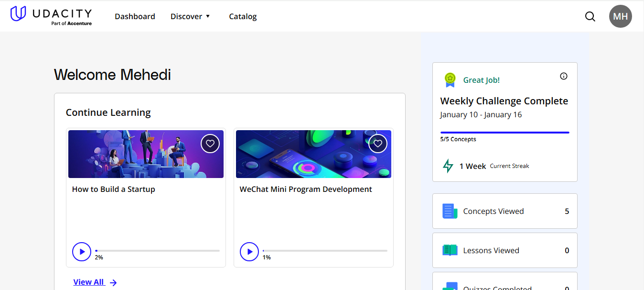Click the Part of Accenture text
The height and width of the screenshot is (290, 644).
click(x=72, y=23)
